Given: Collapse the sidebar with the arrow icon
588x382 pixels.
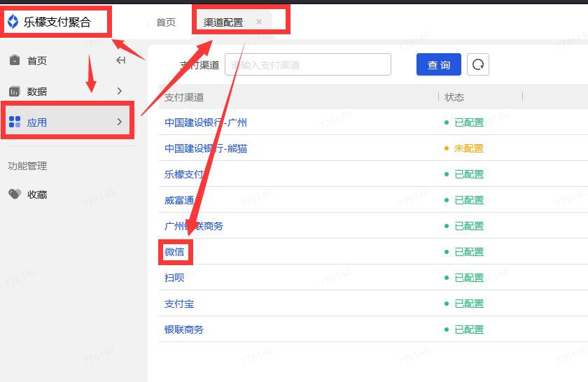Looking at the screenshot, I should [x=120, y=60].
